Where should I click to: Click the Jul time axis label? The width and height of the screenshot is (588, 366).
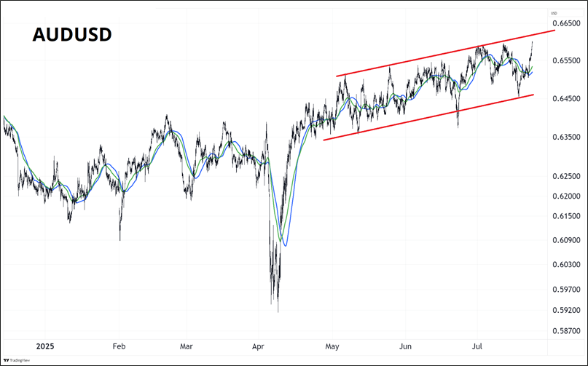[x=479, y=348]
